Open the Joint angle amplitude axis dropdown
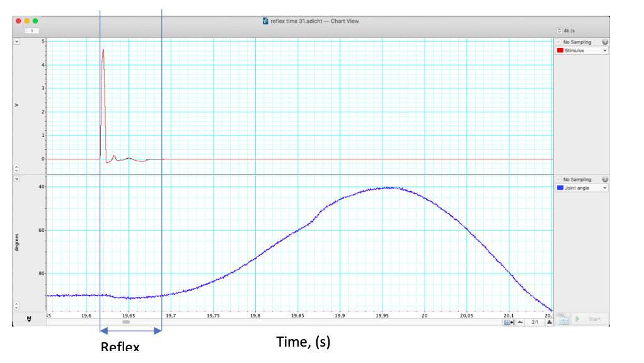The width and height of the screenshot is (644, 363). pyautogui.click(x=17, y=179)
